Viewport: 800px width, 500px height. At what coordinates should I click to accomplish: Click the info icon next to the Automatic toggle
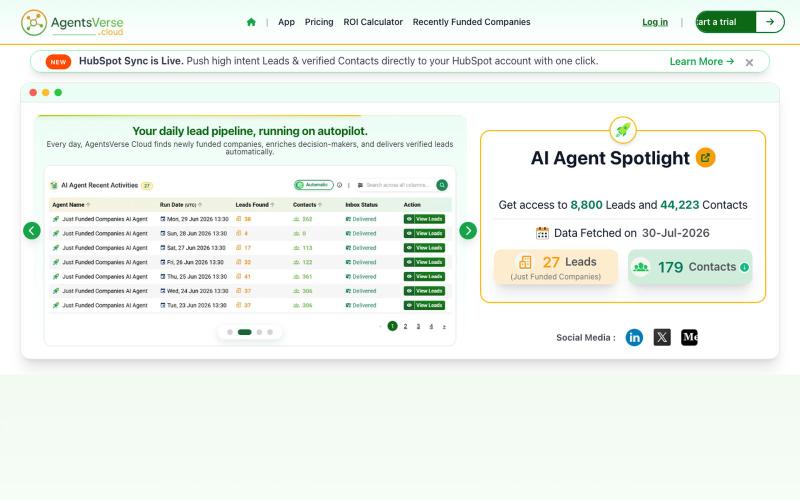[x=339, y=185]
